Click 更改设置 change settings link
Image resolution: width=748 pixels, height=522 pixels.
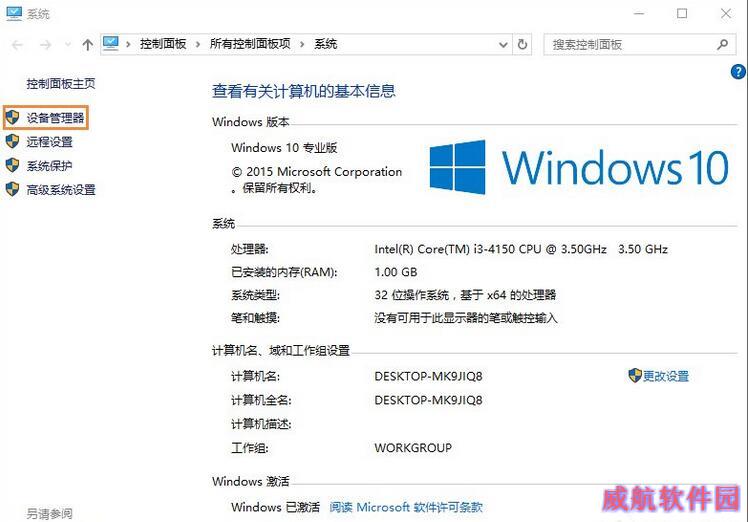pos(665,376)
